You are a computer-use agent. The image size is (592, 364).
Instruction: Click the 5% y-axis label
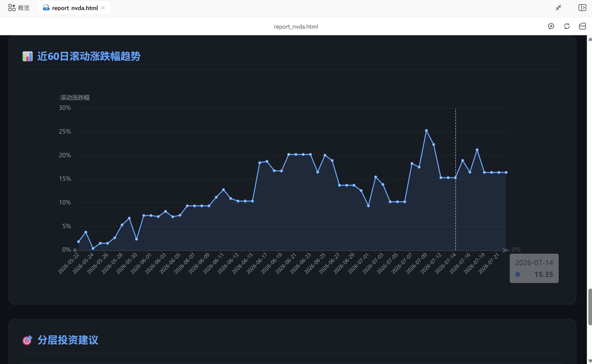(x=67, y=226)
